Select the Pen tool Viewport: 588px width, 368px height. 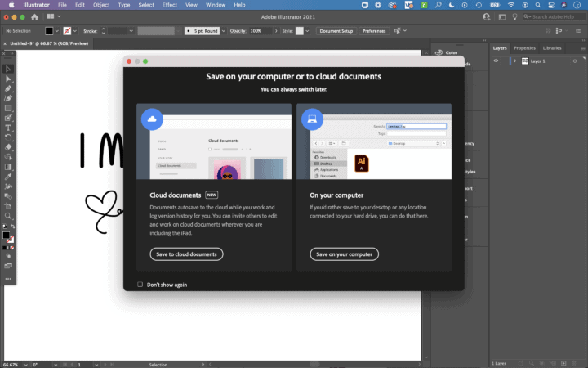click(8, 88)
